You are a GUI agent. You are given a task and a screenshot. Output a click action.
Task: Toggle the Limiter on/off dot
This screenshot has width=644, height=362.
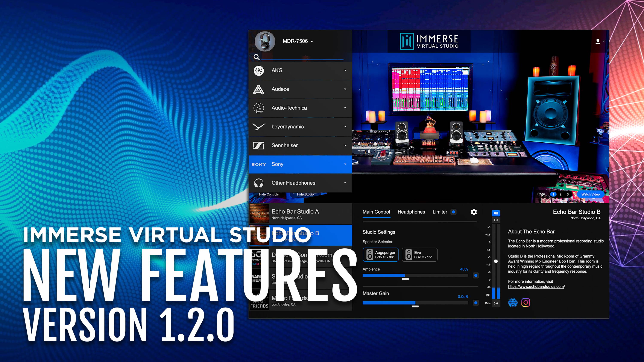454,212
